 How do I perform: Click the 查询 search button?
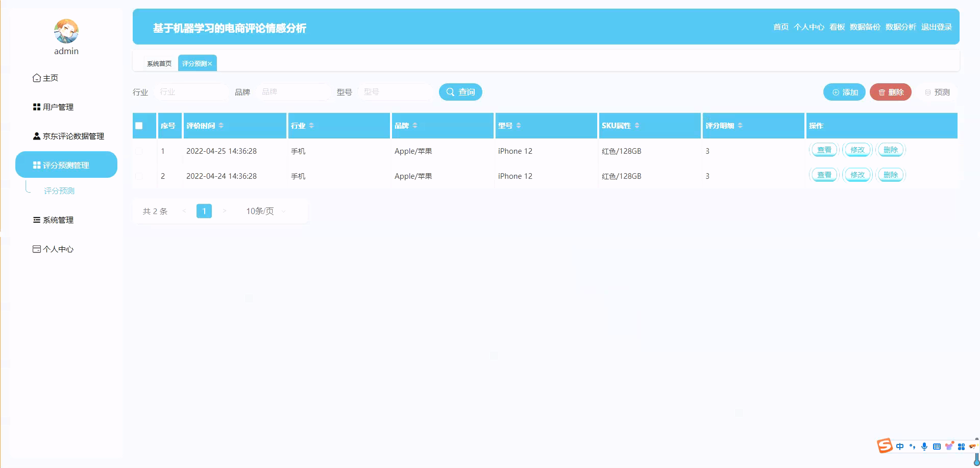(460, 92)
